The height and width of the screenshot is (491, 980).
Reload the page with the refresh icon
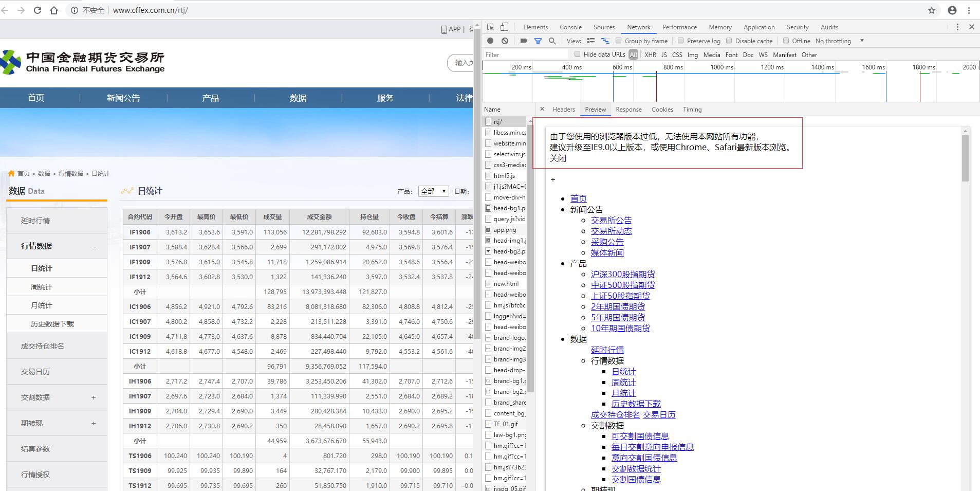click(x=38, y=10)
